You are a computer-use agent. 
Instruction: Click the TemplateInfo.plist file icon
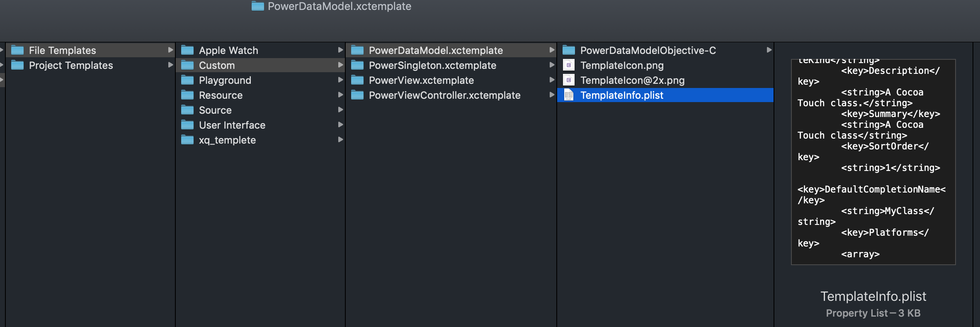(569, 95)
